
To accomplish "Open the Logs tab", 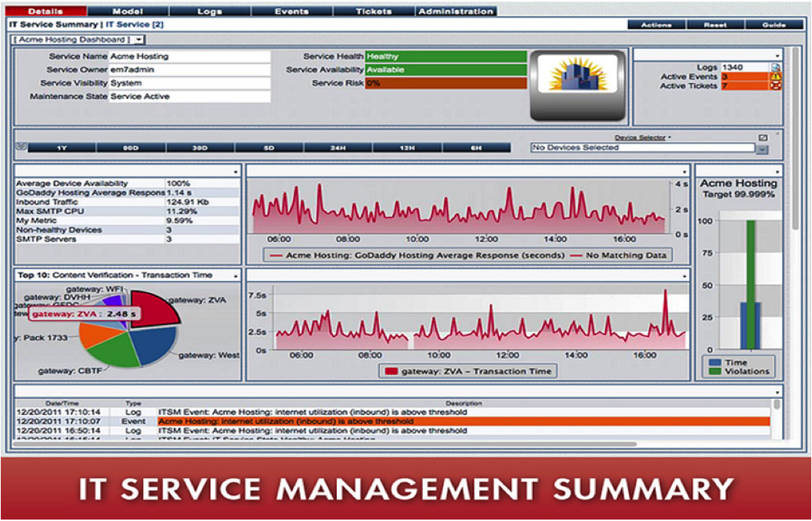I will click(210, 11).
